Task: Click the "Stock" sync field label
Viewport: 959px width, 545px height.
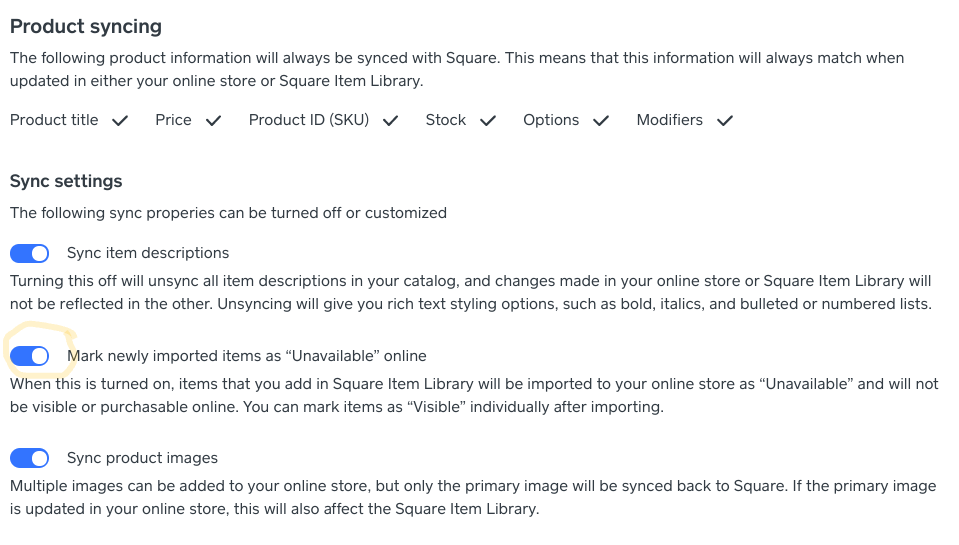Action: 445,120
